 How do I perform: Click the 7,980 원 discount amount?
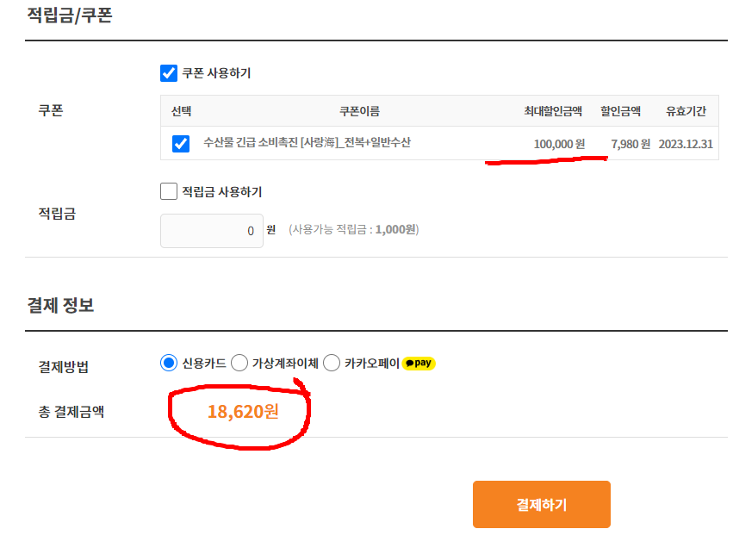[x=631, y=144]
